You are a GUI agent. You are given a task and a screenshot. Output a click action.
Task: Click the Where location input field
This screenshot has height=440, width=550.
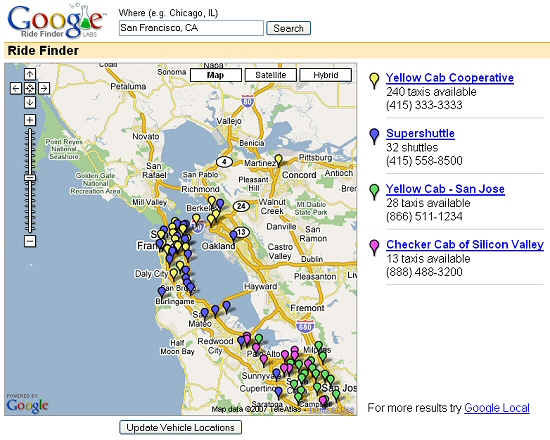(191, 28)
